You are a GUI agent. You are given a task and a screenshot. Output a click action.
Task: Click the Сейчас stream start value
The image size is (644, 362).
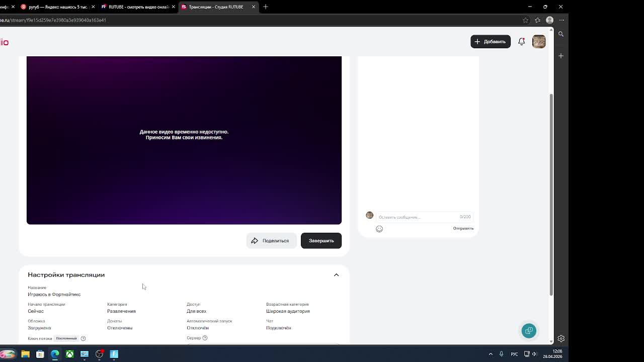click(35, 311)
